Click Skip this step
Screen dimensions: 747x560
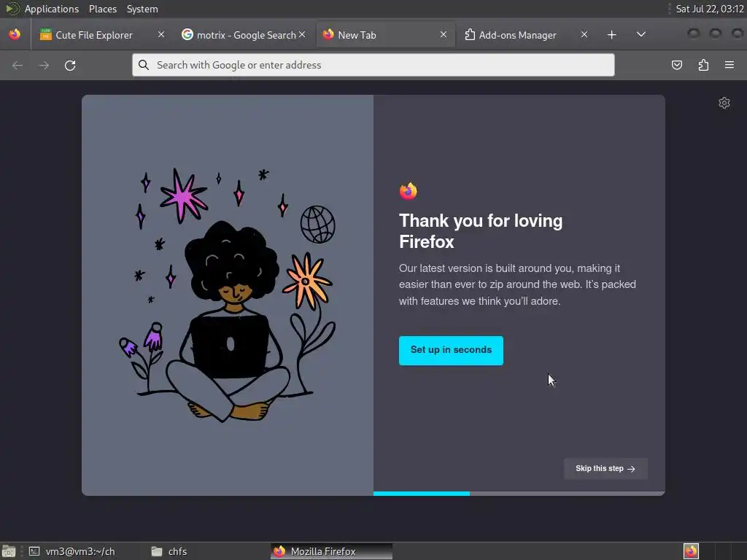click(605, 469)
